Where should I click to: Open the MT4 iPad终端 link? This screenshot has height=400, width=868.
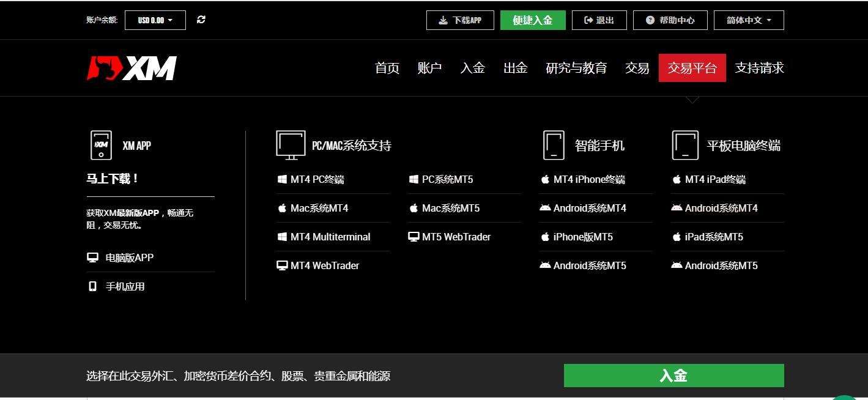[716, 179]
